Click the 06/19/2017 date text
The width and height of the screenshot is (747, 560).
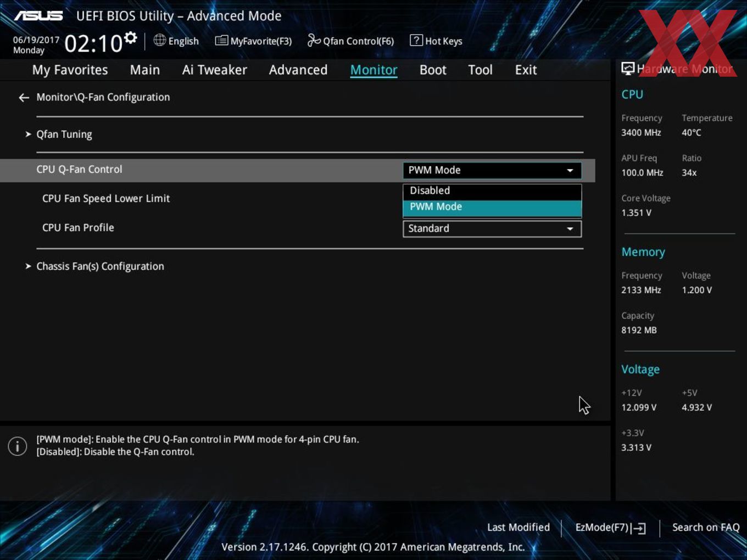(x=36, y=40)
